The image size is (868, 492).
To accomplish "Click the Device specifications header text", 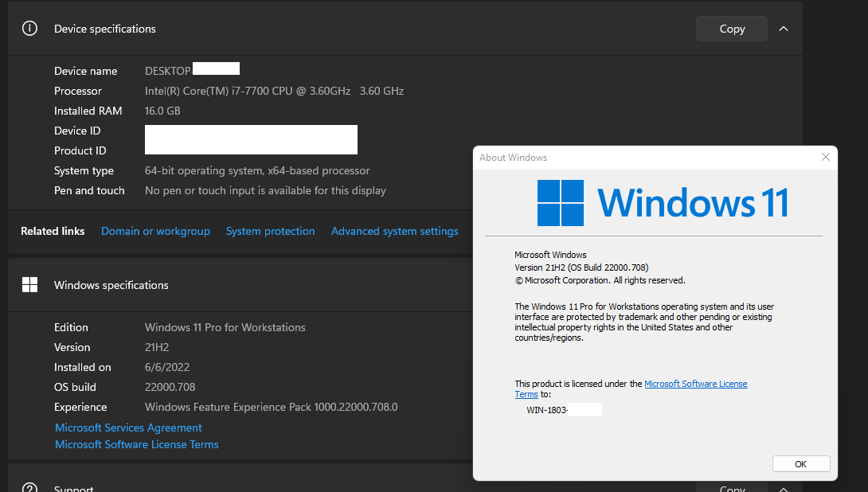I will (x=104, y=29).
